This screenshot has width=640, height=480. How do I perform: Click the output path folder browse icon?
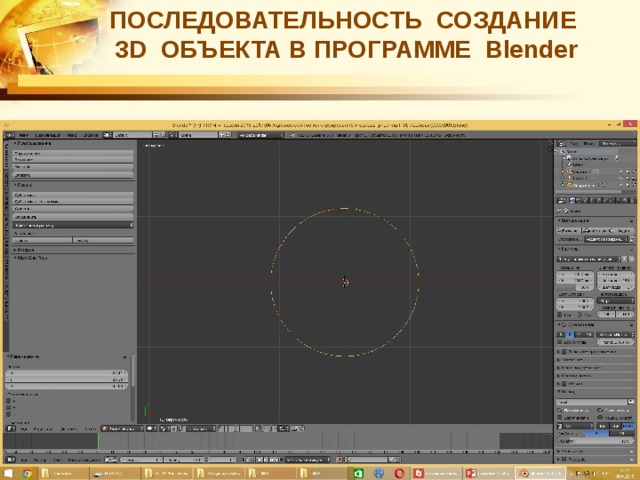pos(631,402)
